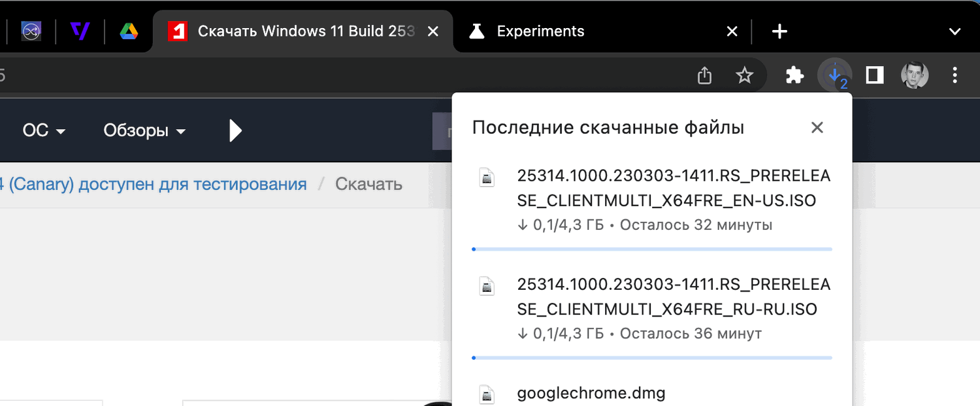Click the Downloads toolbar icon
The width and height of the screenshot is (980, 406).
tap(834, 76)
